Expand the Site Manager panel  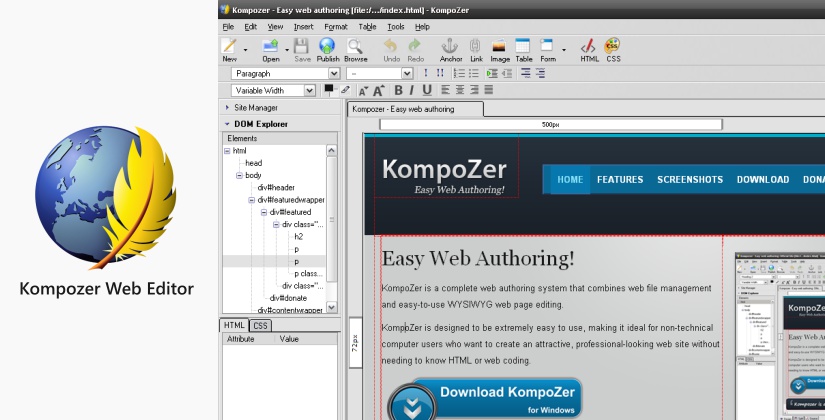pos(255,107)
